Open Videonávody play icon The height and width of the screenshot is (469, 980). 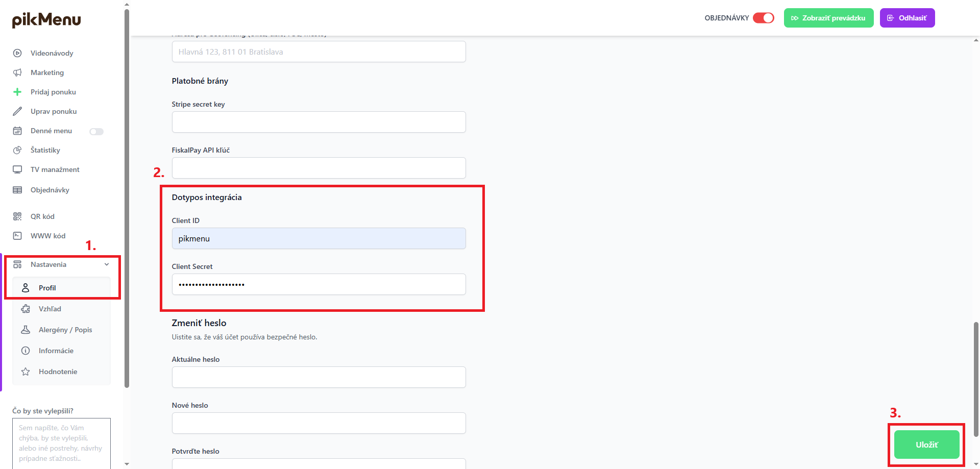(17, 53)
